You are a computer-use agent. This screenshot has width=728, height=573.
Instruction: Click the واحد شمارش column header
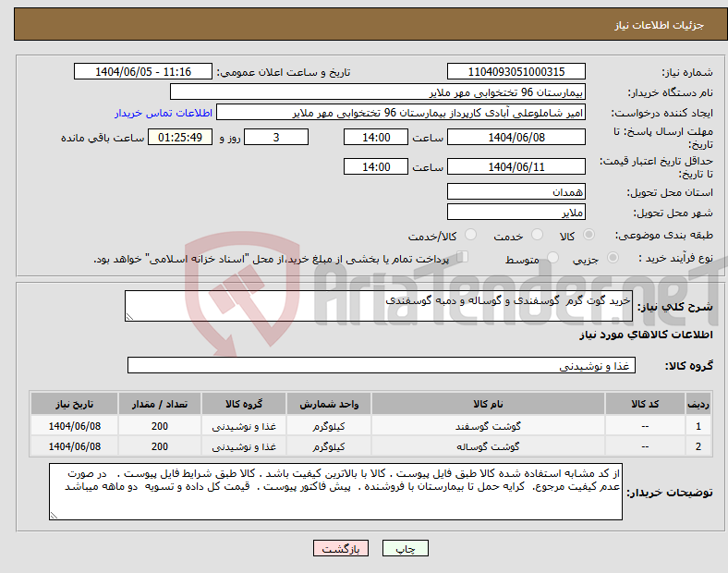point(329,404)
